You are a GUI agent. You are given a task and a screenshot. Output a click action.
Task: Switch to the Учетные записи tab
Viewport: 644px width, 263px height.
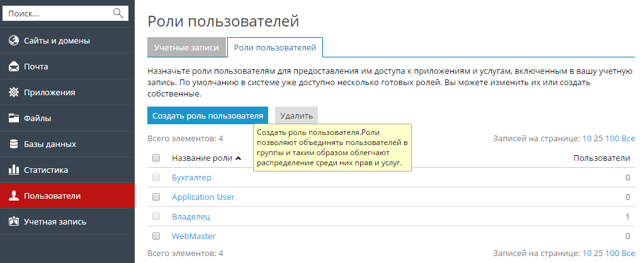point(186,48)
